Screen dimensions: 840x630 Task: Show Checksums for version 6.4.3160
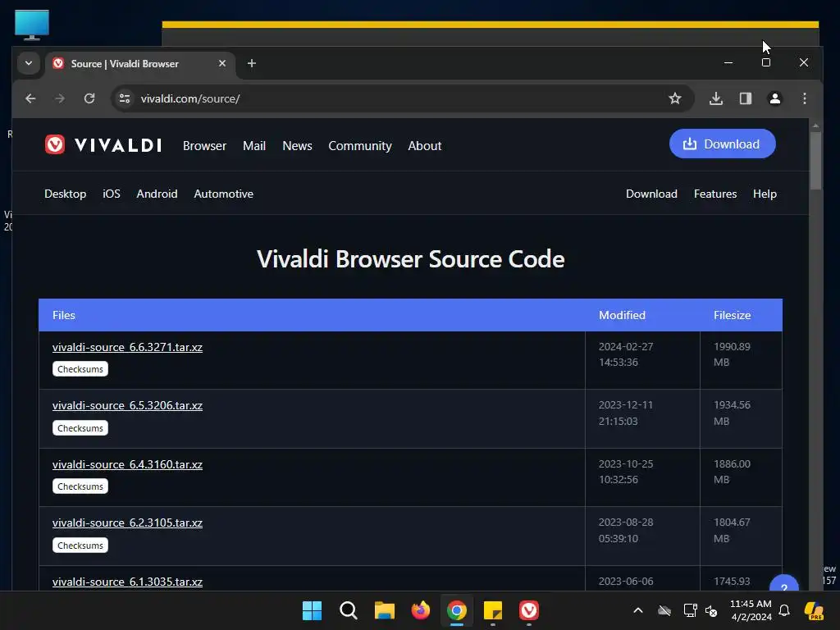coord(80,486)
